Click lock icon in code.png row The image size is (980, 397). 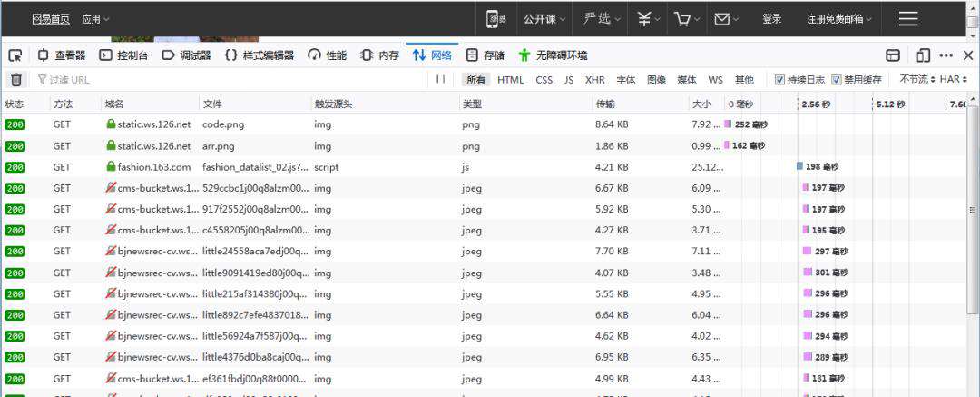pyautogui.click(x=112, y=124)
